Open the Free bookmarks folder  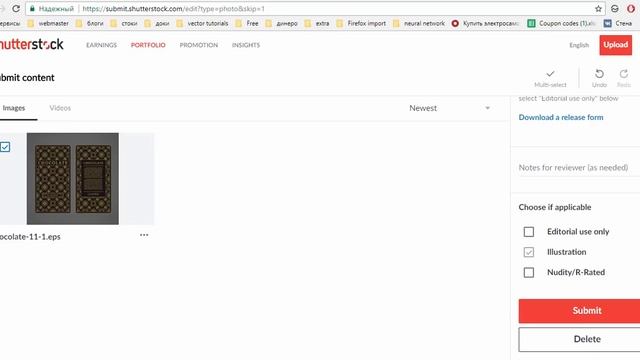[x=247, y=23]
